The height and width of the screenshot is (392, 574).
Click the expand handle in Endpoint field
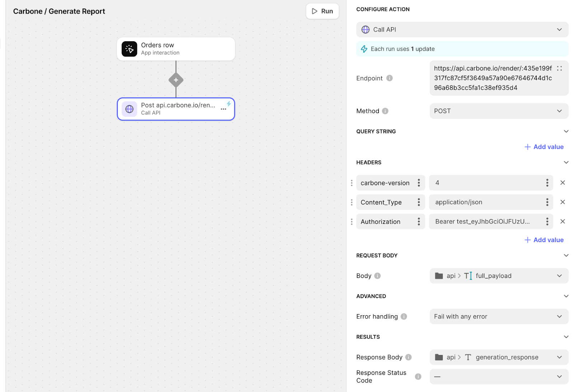pyautogui.click(x=559, y=68)
